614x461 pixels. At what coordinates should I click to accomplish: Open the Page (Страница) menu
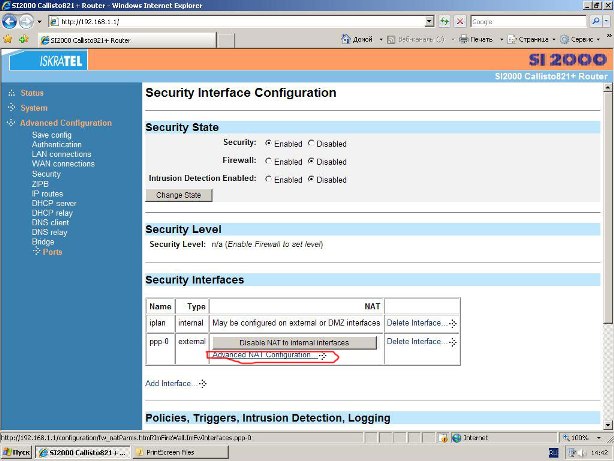tap(531, 40)
